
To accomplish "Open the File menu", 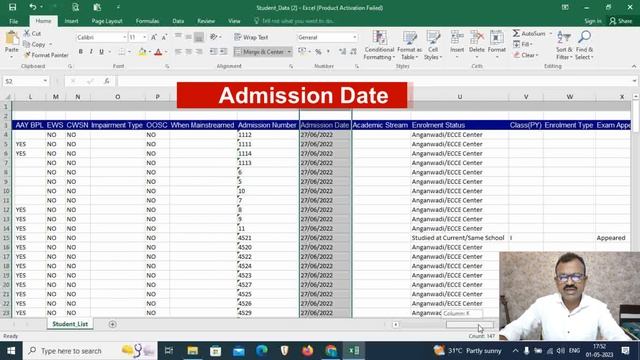I will coord(13,21).
